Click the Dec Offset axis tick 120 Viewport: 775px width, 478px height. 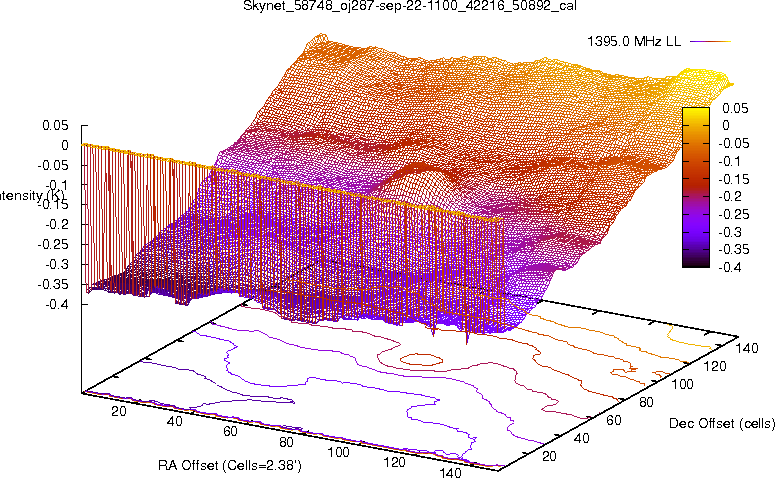click(714, 366)
